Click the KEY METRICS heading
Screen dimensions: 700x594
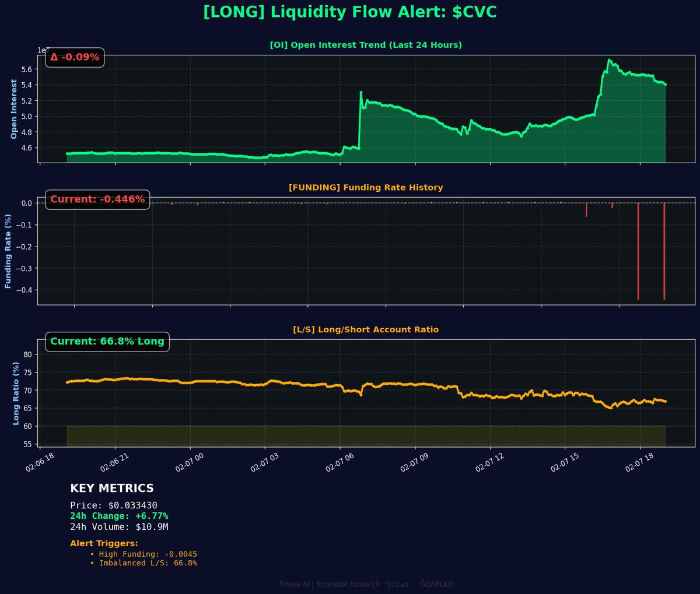click(112, 488)
